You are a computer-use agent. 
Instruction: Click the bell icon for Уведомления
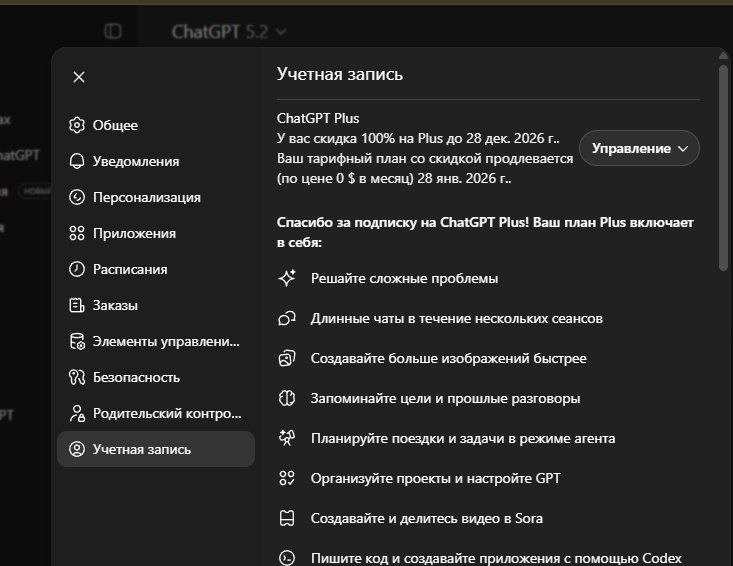coord(76,161)
